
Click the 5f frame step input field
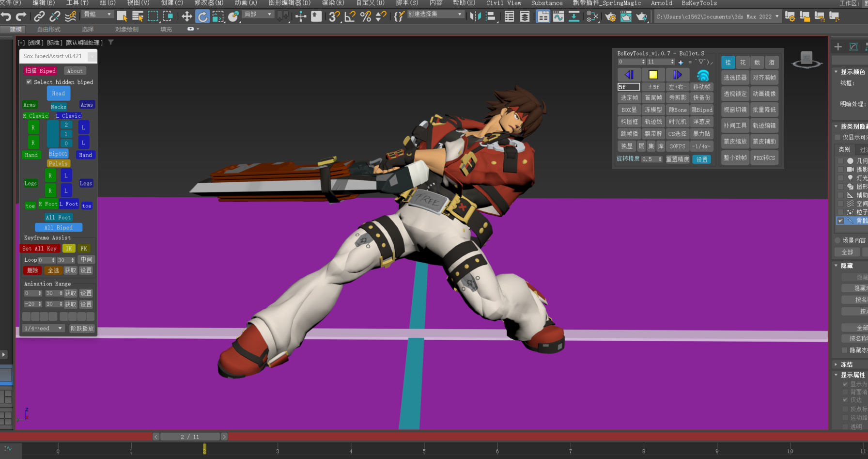point(629,87)
